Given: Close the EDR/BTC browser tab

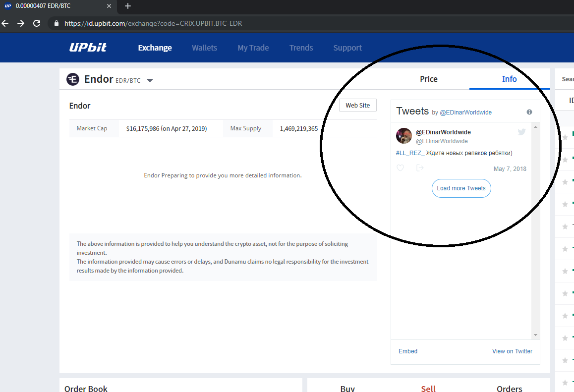Looking at the screenshot, I should point(109,6).
